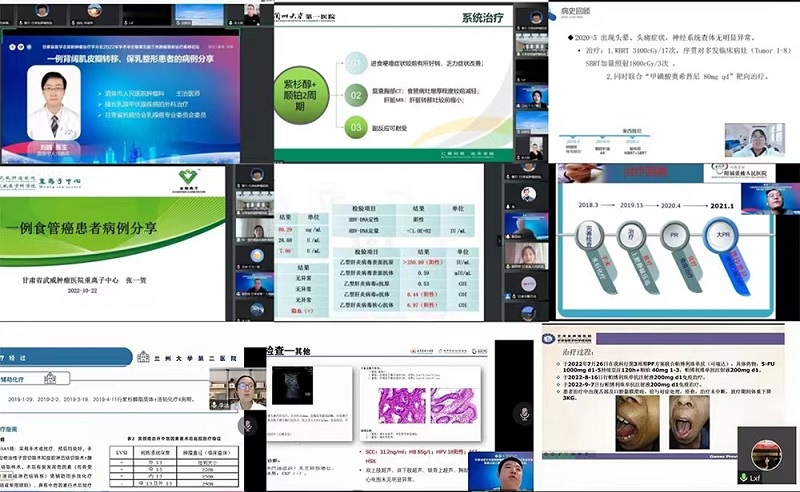Image resolution: width=800 pixels, height=492 pixels.
Task: Select the woman's video thumbnail left of the lab results table
Action: [255, 230]
